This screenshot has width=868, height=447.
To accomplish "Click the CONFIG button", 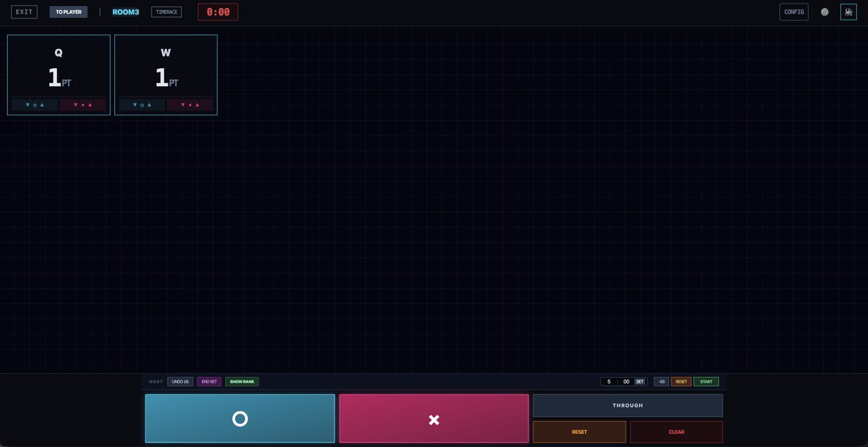I will [794, 12].
